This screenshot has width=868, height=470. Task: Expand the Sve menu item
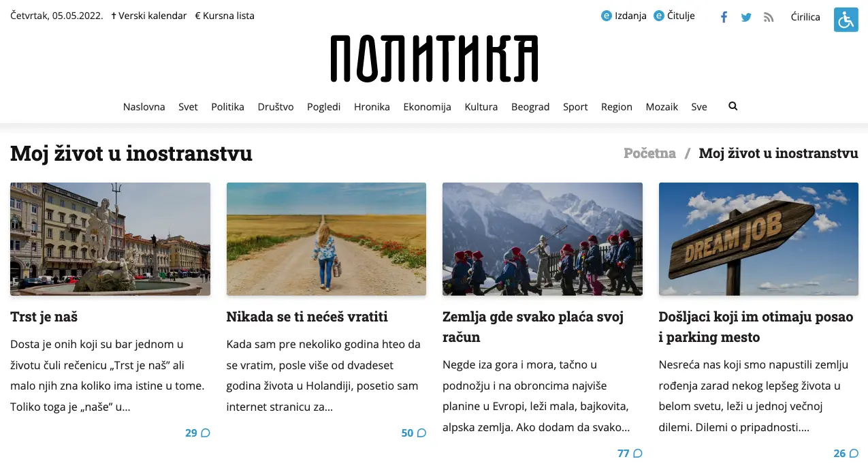699,107
